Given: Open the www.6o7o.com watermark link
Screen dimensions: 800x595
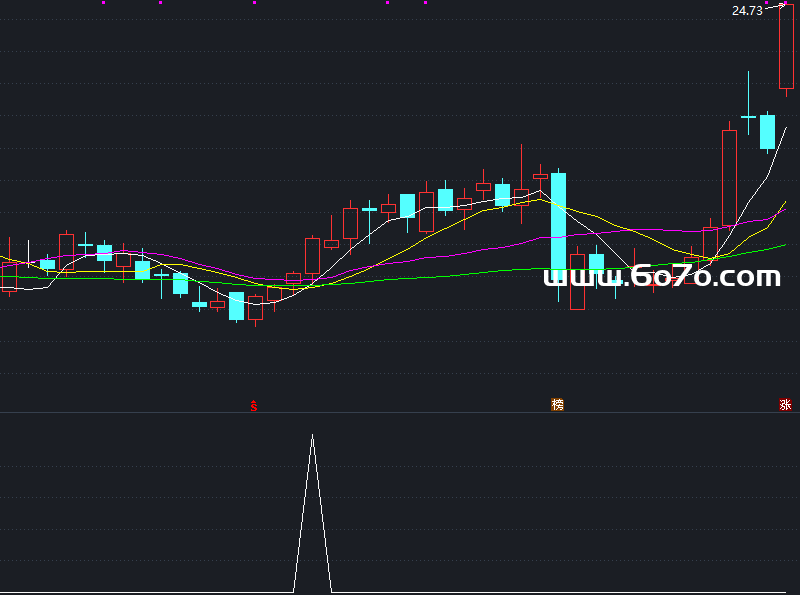Looking at the screenshot, I should point(661,278).
